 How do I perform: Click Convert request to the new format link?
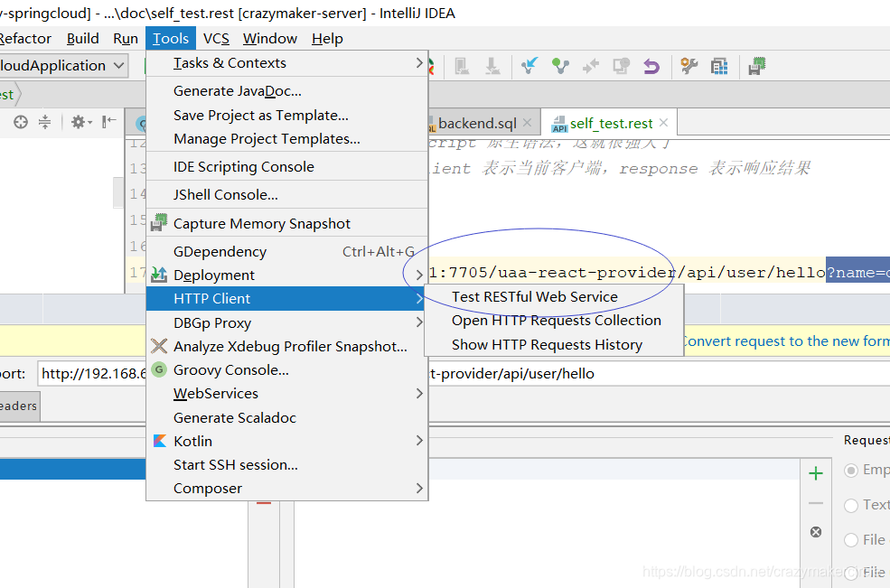(787, 341)
